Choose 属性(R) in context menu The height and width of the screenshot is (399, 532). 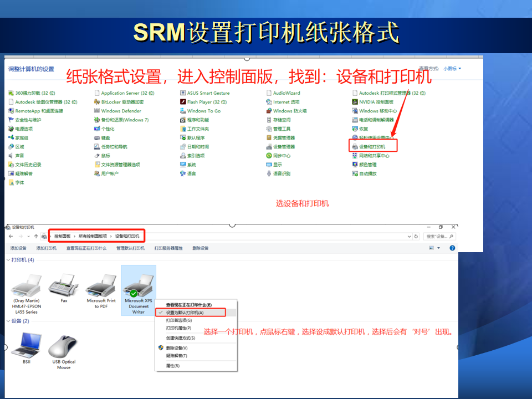pyautogui.click(x=173, y=366)
